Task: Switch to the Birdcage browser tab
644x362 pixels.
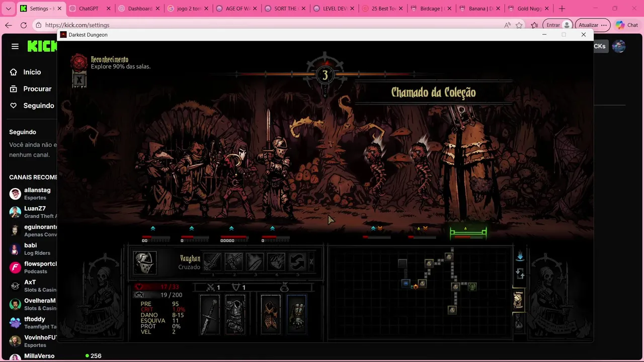Action: 431,9
